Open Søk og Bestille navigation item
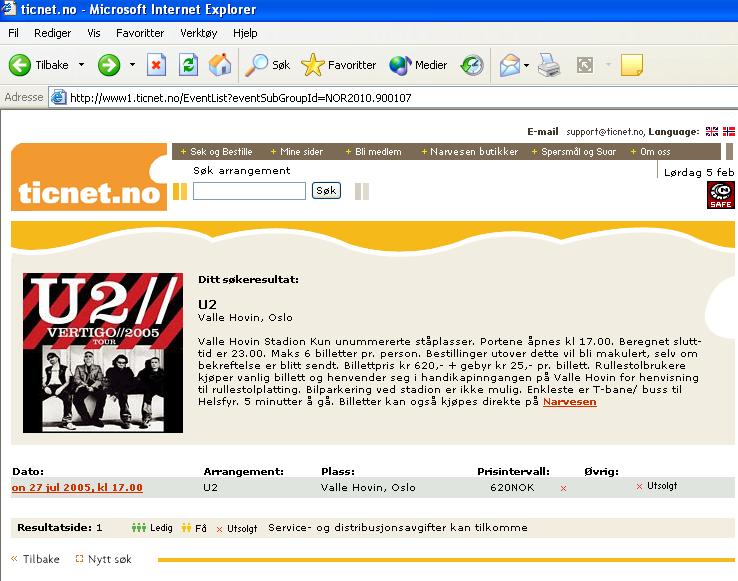This screenshot has width=738, height=581. [x=217, y=152]
